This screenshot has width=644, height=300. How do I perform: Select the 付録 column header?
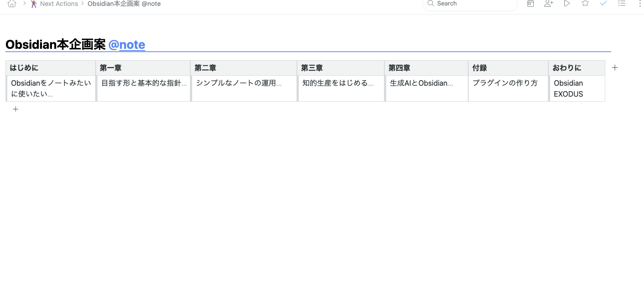click(508, 68)
